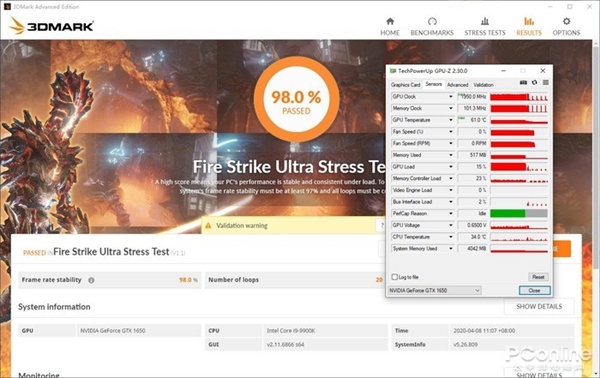Open the HOME icon in 3DMark
Screen dimensions: 600x378
pos(390,21)
